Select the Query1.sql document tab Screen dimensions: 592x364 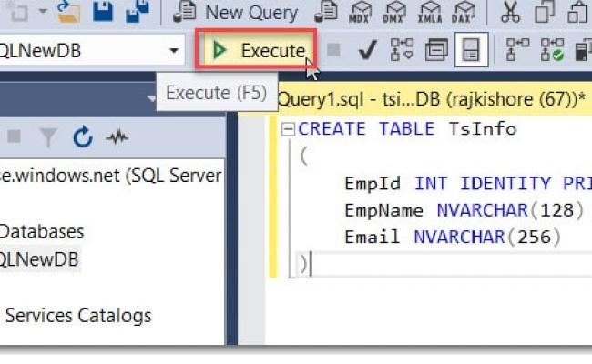click(x=432, y=99)
